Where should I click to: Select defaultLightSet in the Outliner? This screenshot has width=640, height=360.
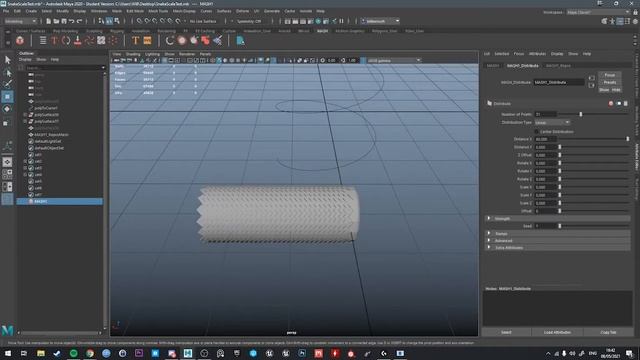pyautogui.click(x=48, y=141)
